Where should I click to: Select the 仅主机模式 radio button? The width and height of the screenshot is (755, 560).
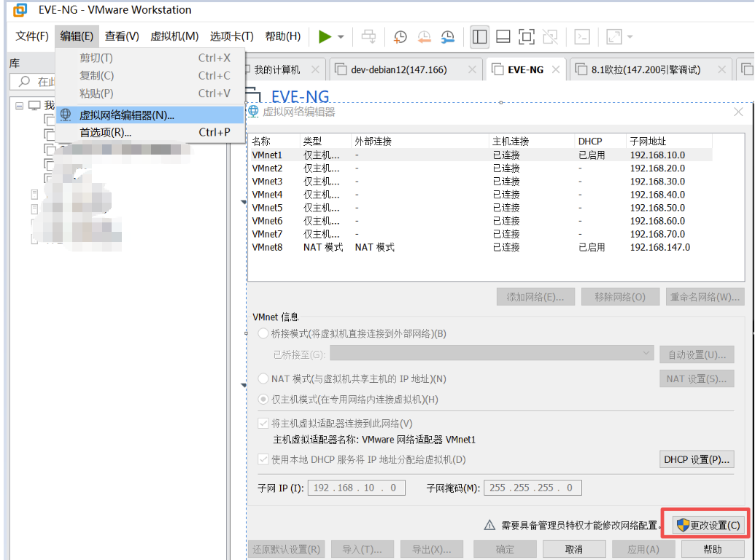[263, 400]
